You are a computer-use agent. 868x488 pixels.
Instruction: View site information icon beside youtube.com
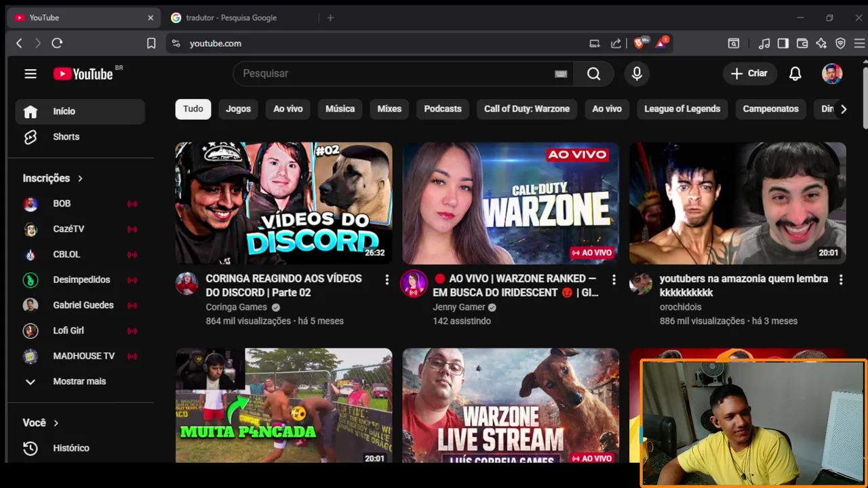click(176, 43)
